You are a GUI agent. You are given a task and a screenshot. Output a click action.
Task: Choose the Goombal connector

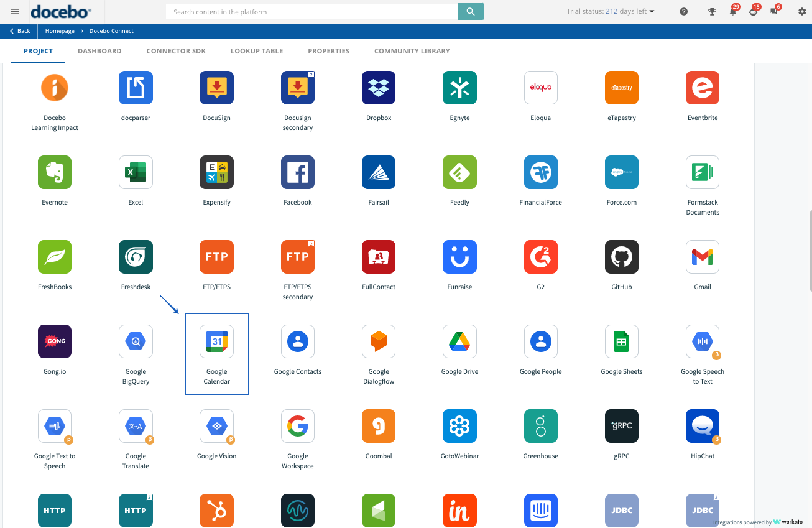click(379, 426)
